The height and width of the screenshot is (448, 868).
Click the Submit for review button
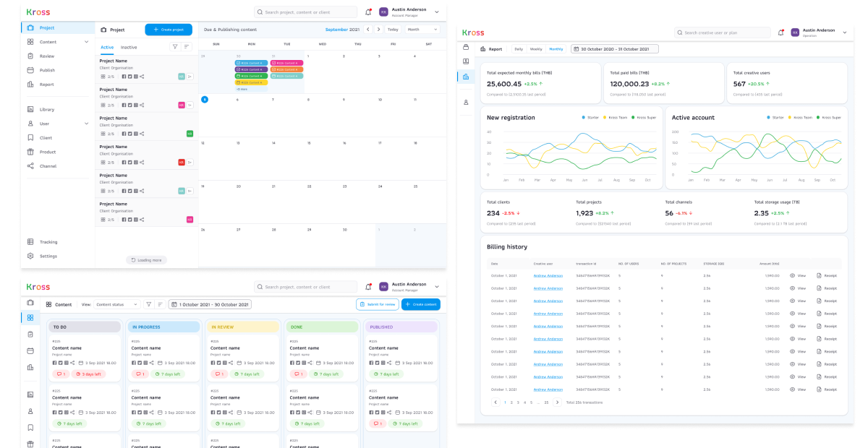coord(378,304)
